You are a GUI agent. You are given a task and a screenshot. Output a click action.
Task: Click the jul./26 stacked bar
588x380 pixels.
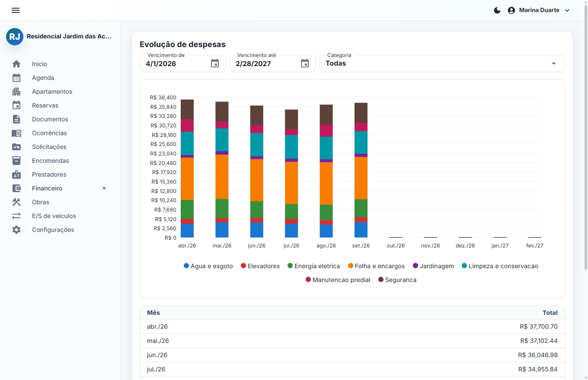291,174
